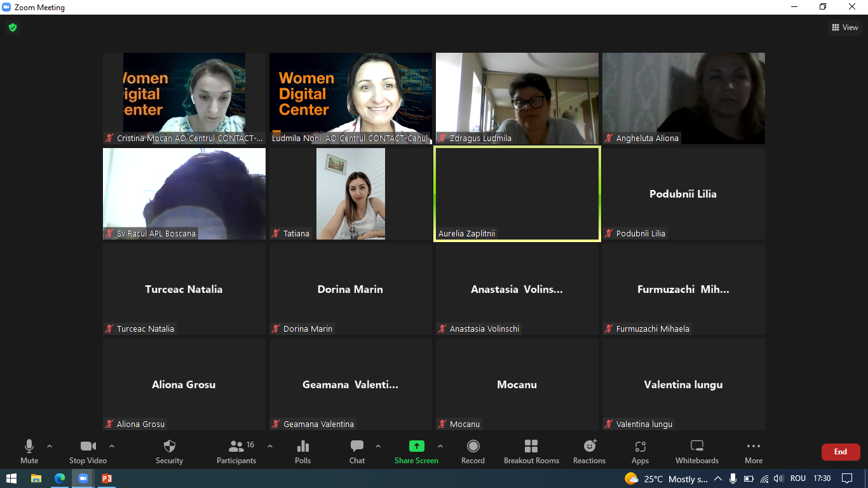868x488 pixels.
Task: Click the Share Screen icon
Action: pyautogui.click(x=416, y=447)
